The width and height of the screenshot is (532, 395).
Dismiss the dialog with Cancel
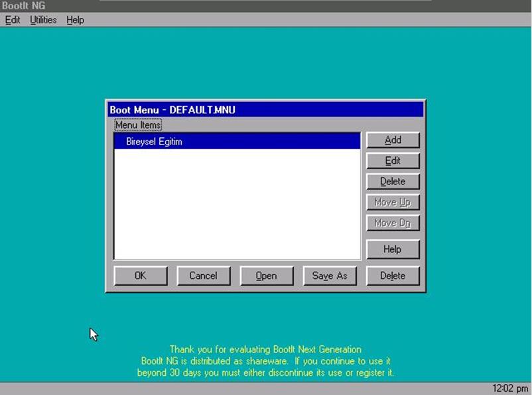(204, 276)
